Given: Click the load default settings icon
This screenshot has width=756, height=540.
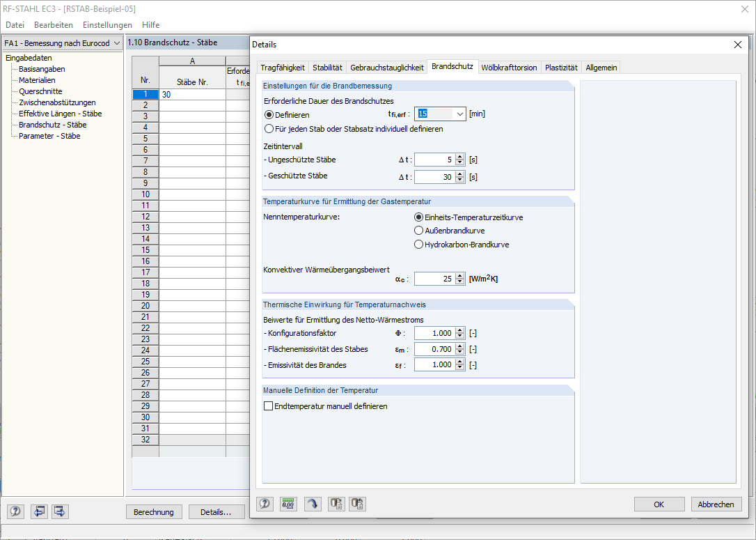Looking at the screenshot, I should click(336, 504).
